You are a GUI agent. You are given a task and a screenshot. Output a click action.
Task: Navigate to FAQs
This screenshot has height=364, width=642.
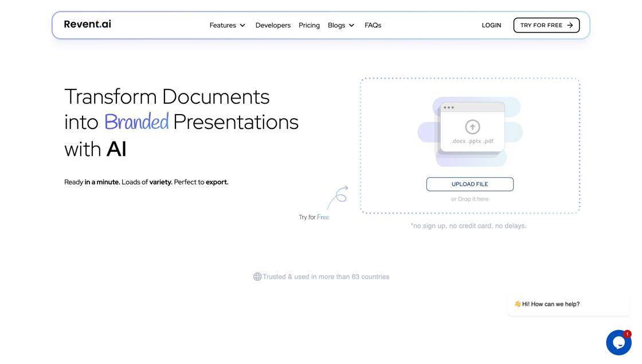click(373, 25)
